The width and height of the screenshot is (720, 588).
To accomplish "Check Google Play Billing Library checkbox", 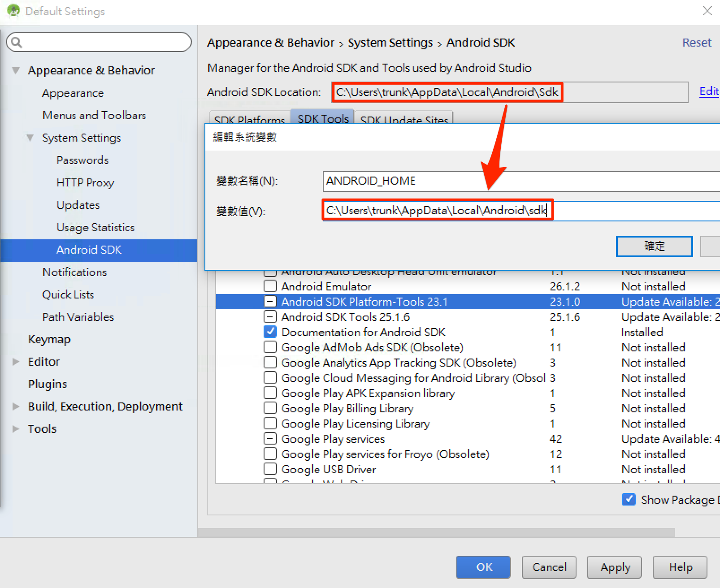I will pos(270,408).
